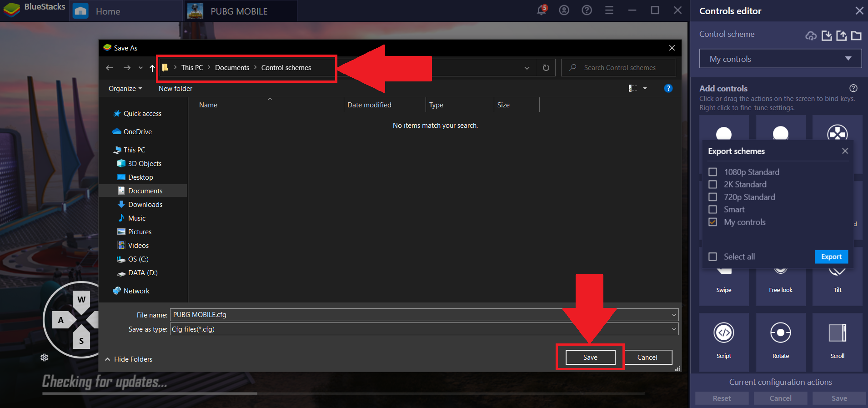Click Reset configuration actions
The width and height of the screenshot is (868, 408).
722,398
